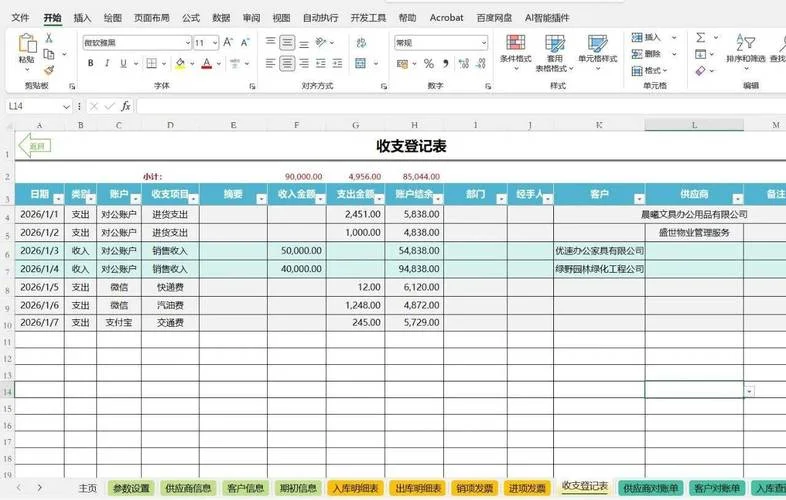The image size is (786, 500).
Task: Open Format as Table gallery
Action: (x=554, y=53)
